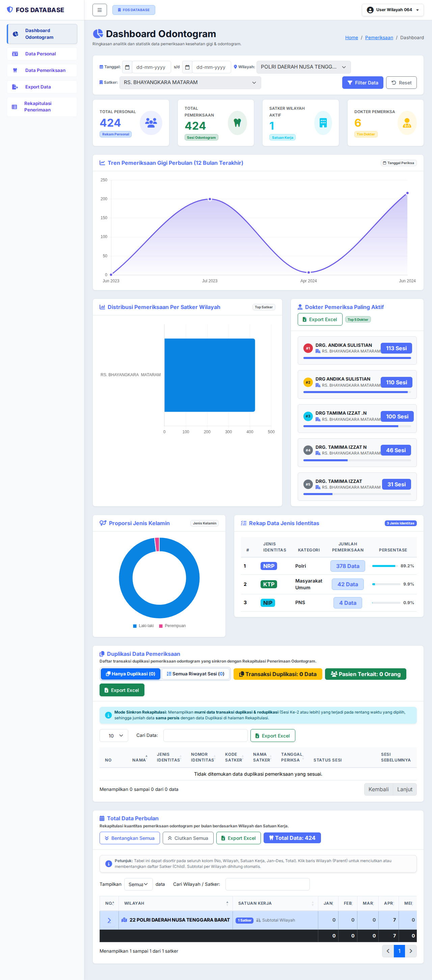Open Rekapitulasi Penerimaan in sidebar
Image resolution: width=432 pixels, height=980 pixels.
42,106
